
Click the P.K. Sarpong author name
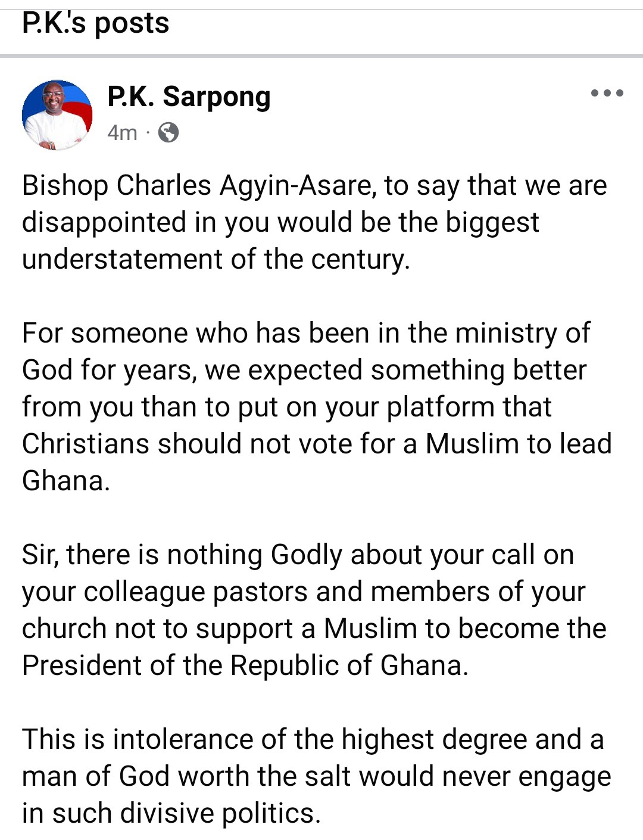click(189, 97)
